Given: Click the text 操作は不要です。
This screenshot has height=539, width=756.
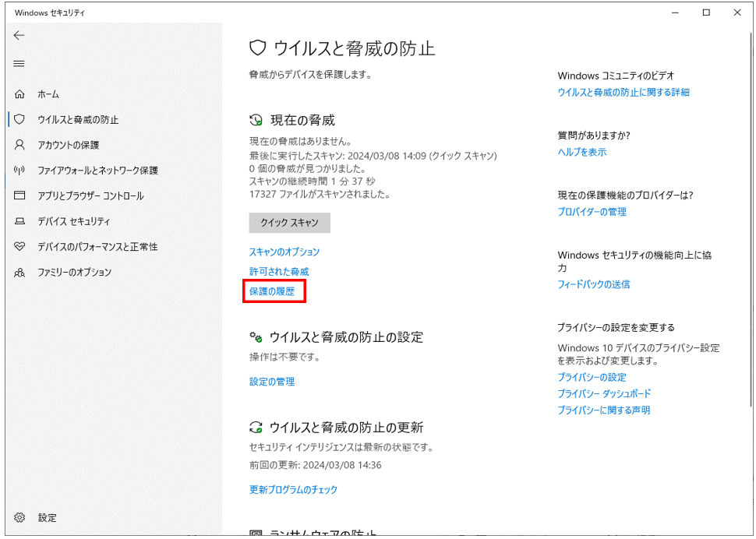Looking at the screenshot, I should coord(284,358).
